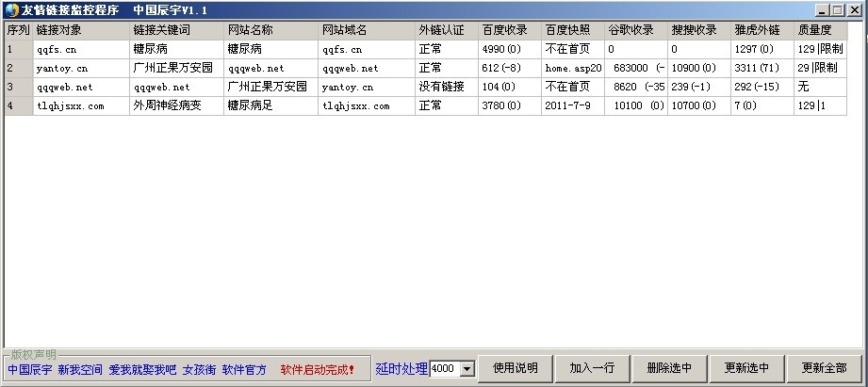The image size is (868, 387).
Task: Click the 搜搜收录 column header
Action: [x=698, y=30]
